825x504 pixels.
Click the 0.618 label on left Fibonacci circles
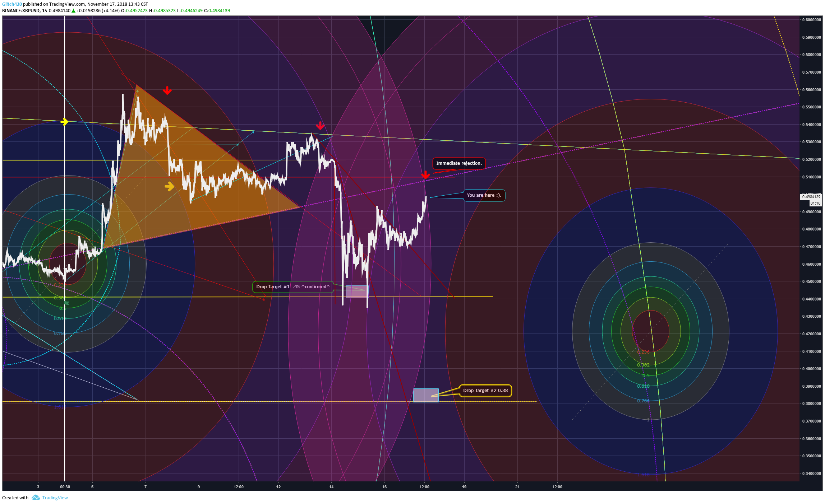point(60,319)
